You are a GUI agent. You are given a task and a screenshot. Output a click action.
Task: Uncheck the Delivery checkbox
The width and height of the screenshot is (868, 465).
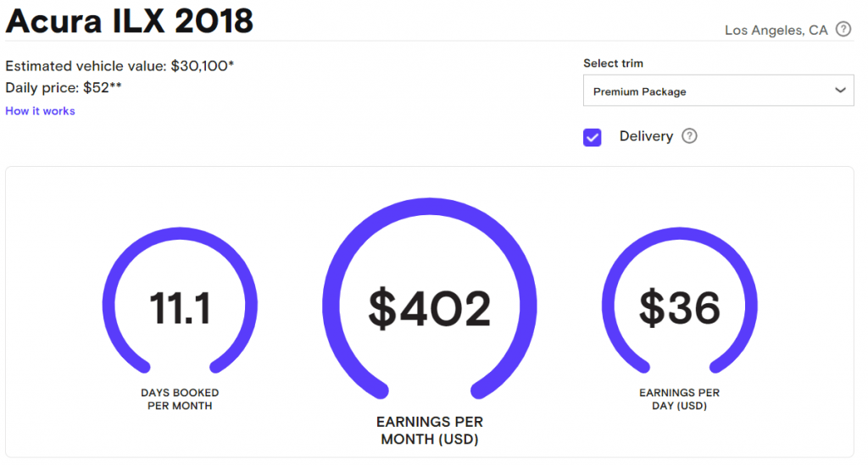[593, 137]
